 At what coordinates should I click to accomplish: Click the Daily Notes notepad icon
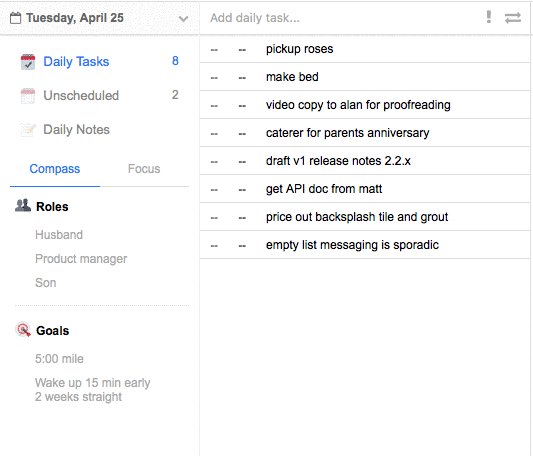pos(28,130)
